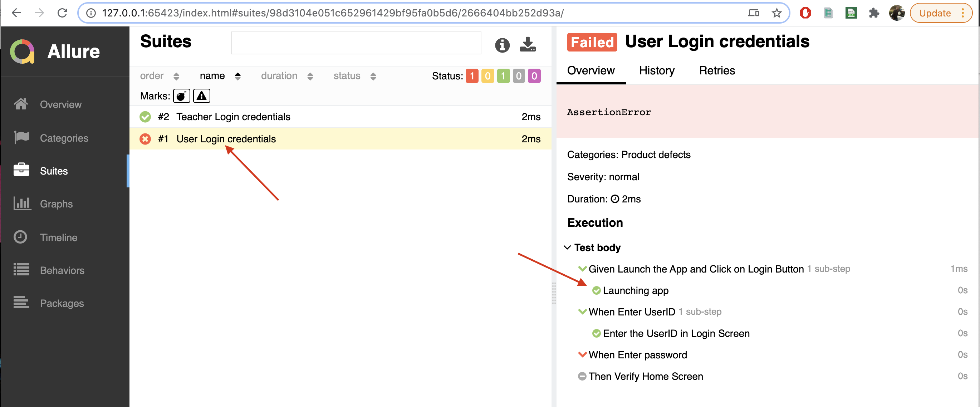Click the Chrome Update button
This screenshot has width=980, height=407.
(x=936, y=13)
